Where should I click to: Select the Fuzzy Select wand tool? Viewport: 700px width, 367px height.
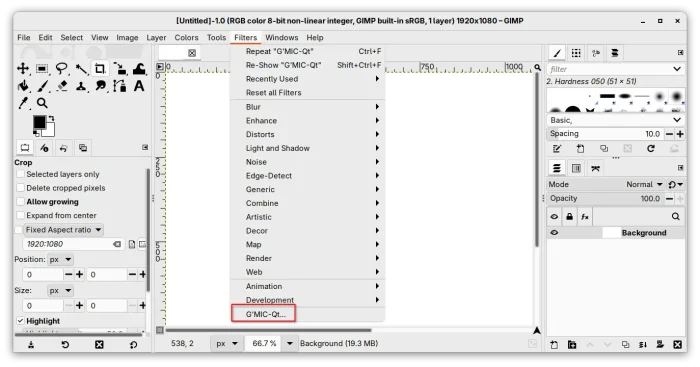(81, 68)
